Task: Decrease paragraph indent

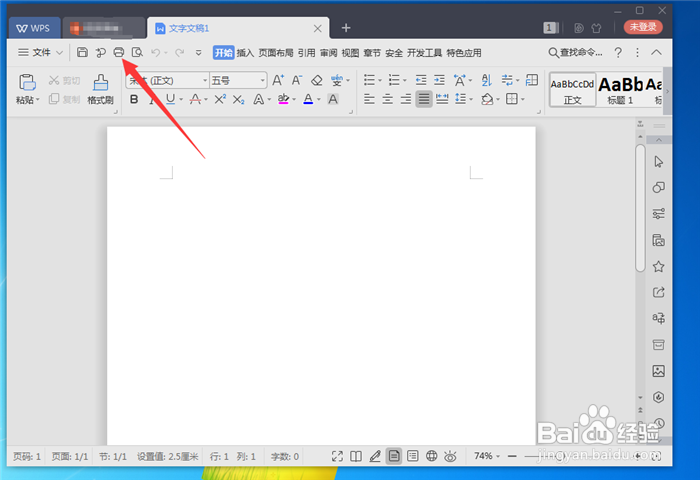Action: (421, 80)
